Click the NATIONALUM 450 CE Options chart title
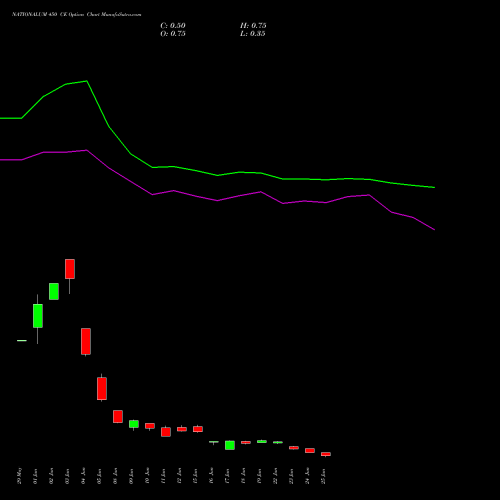Image resolution: width=500 pixels, height=500 pixels. (77, 15)
